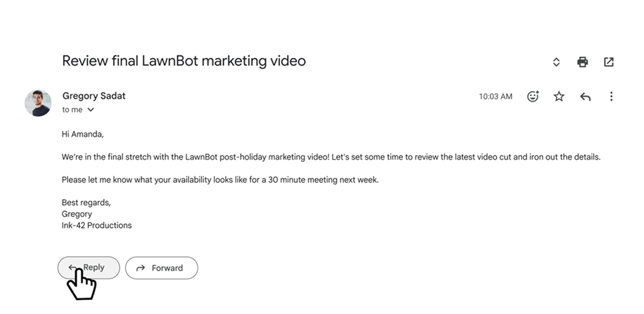Add an emoji reaction to the message
This screenshot has height=314, width=644.
[x=532, y=96]
